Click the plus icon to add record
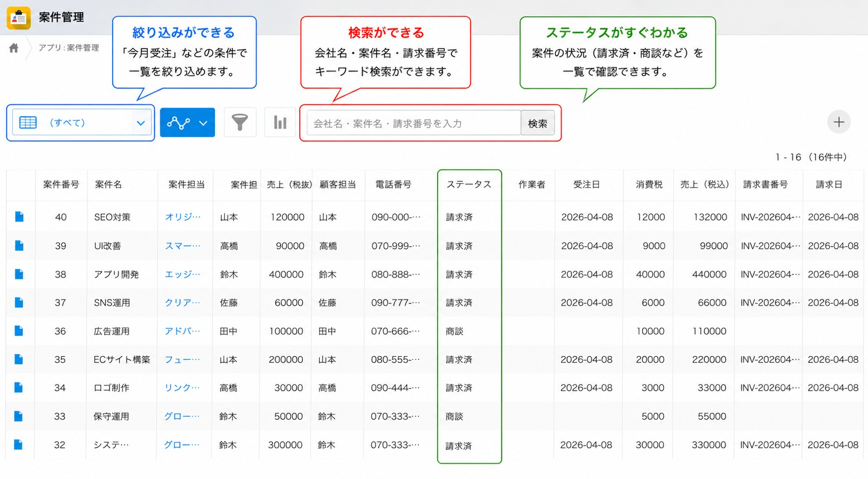The image size is (868, 479). click(839, 122)
